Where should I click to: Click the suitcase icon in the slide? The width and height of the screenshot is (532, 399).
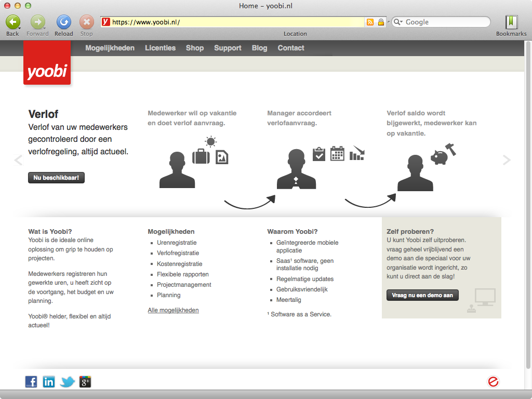201,156
